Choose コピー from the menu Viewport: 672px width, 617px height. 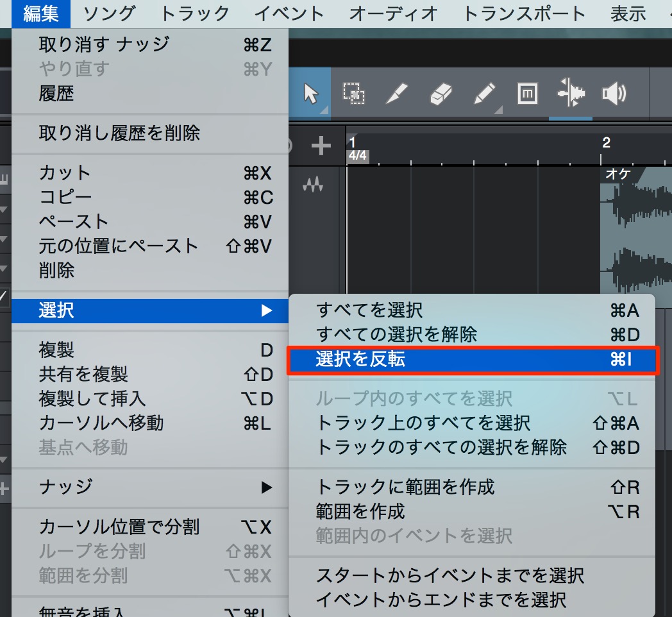coord(150,198)
